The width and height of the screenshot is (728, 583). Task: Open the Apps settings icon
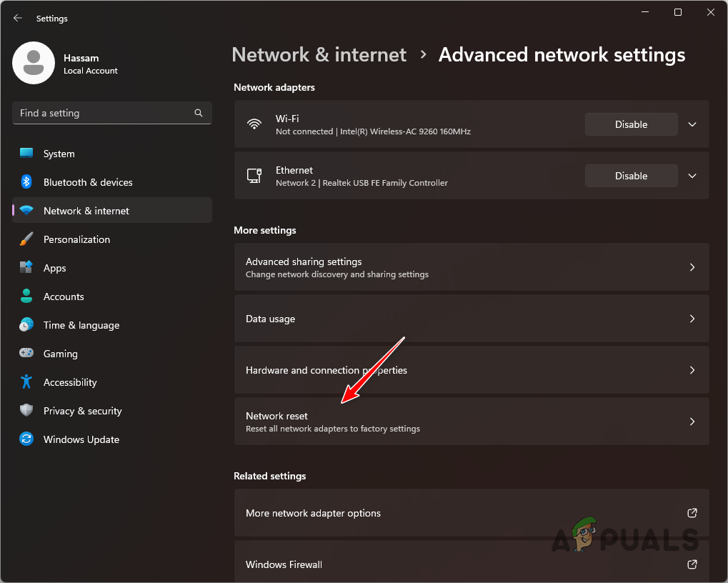26,268
